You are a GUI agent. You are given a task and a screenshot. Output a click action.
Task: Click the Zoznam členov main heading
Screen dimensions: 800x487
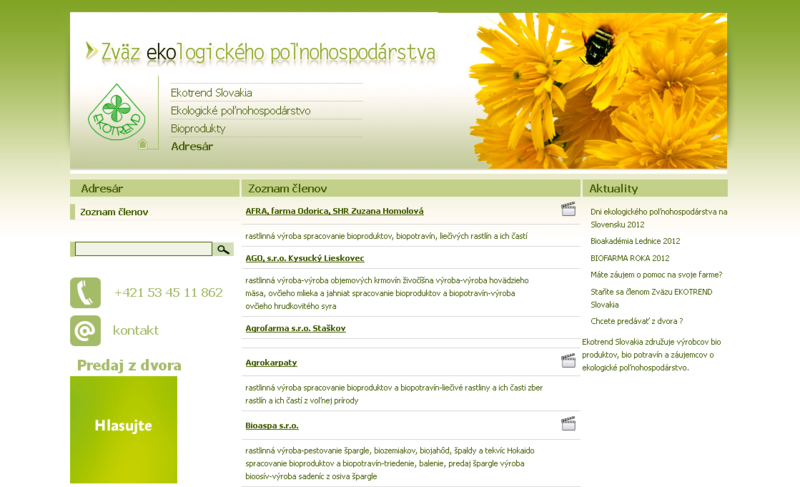pyautogui.click(x=287, y=189)
